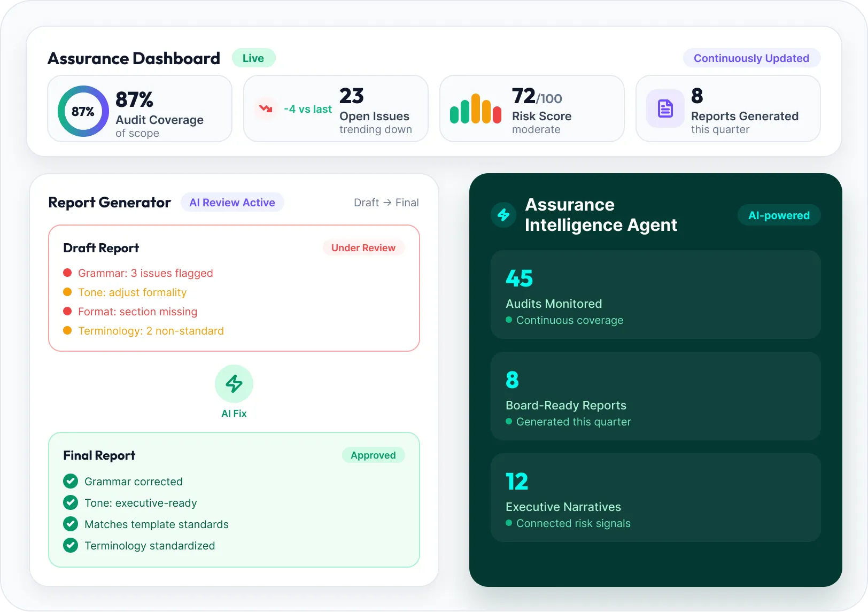This screenshot has width=868, height=612.
Task: Click the green dot beside Continuous coverage
Action: (509, 320)
